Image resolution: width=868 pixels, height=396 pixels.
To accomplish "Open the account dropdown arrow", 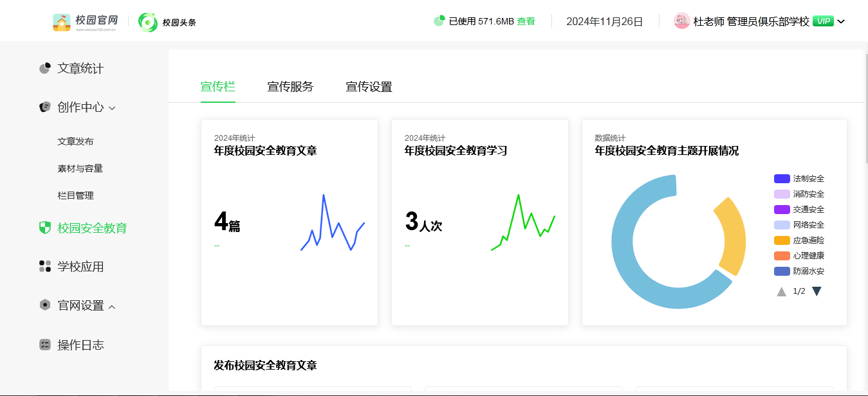I will 841,22.
